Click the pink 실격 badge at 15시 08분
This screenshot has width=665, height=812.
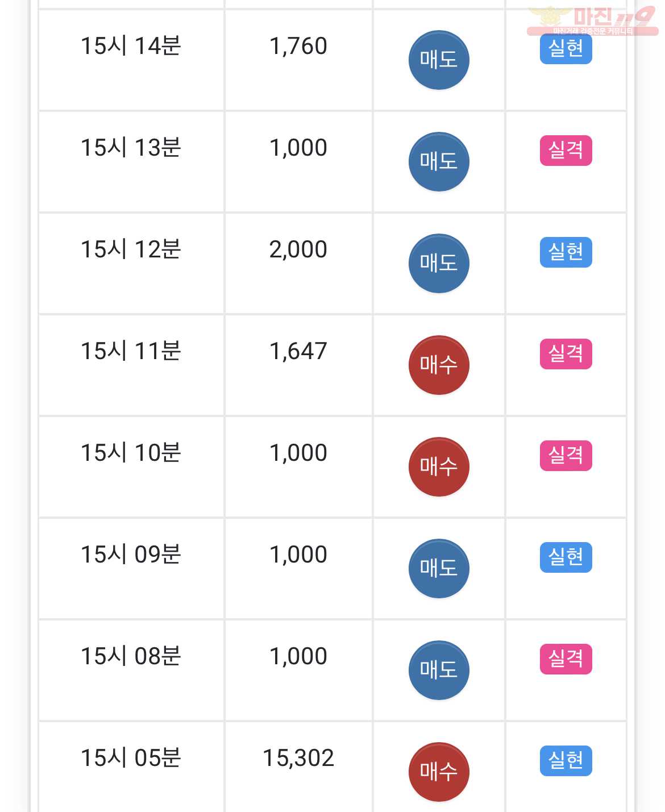coord(566,659)
